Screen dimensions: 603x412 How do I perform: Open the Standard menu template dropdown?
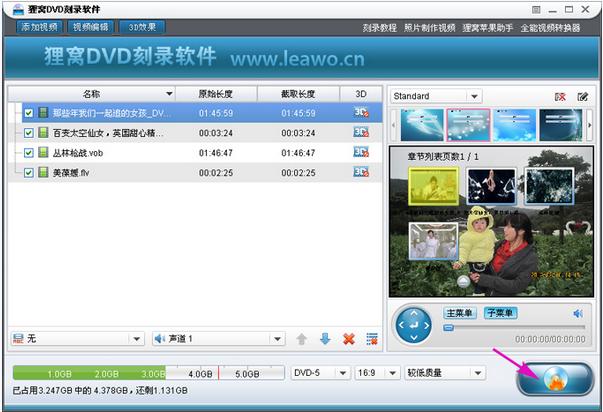pyautogui.click(x=435, y=96)
